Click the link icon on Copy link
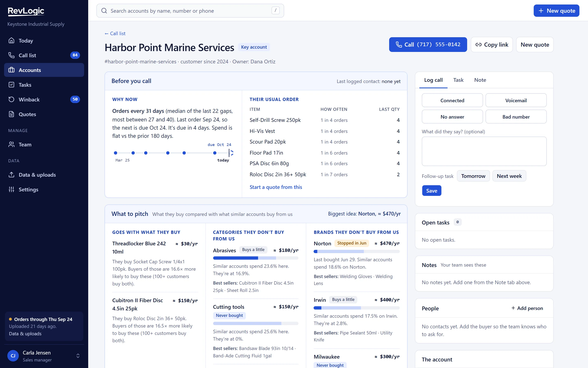Image resolution: width=588 pixels, height=368 pixels. pyautogui.click(x=478, y=45)
